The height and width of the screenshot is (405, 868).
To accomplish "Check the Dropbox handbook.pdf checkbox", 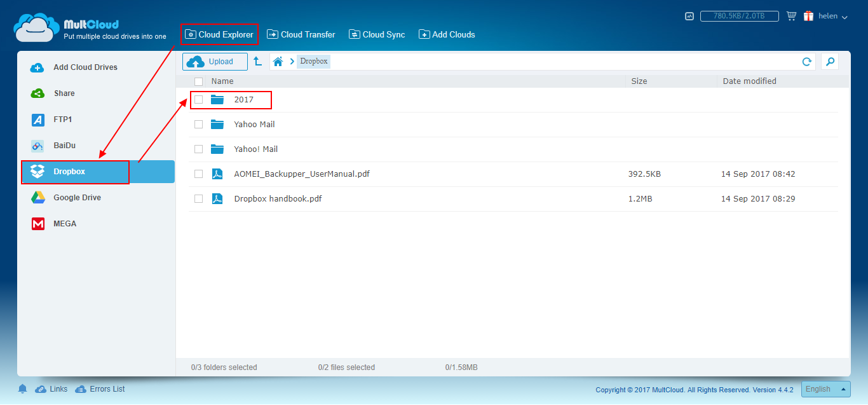I will [198, 199].
